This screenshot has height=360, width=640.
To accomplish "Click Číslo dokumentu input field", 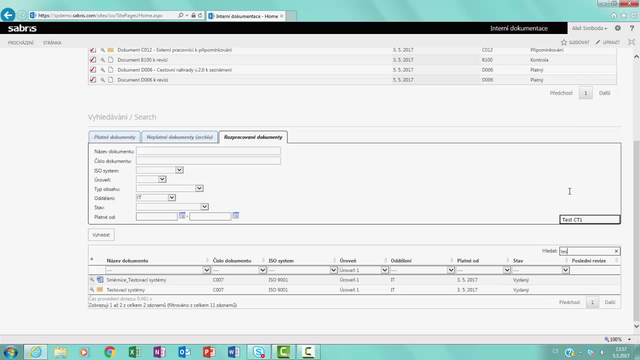I will pyautogui.click(x=208, y=161).
